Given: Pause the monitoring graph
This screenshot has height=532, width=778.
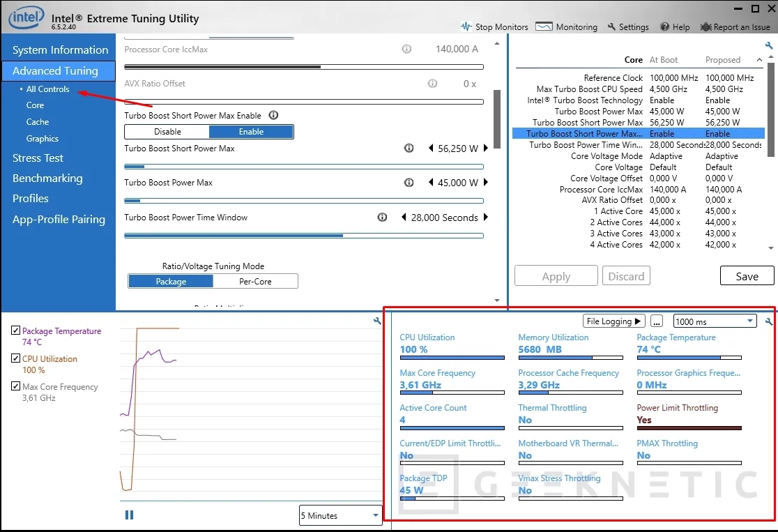Looking at the screenshot, I should tap(130, 515).
